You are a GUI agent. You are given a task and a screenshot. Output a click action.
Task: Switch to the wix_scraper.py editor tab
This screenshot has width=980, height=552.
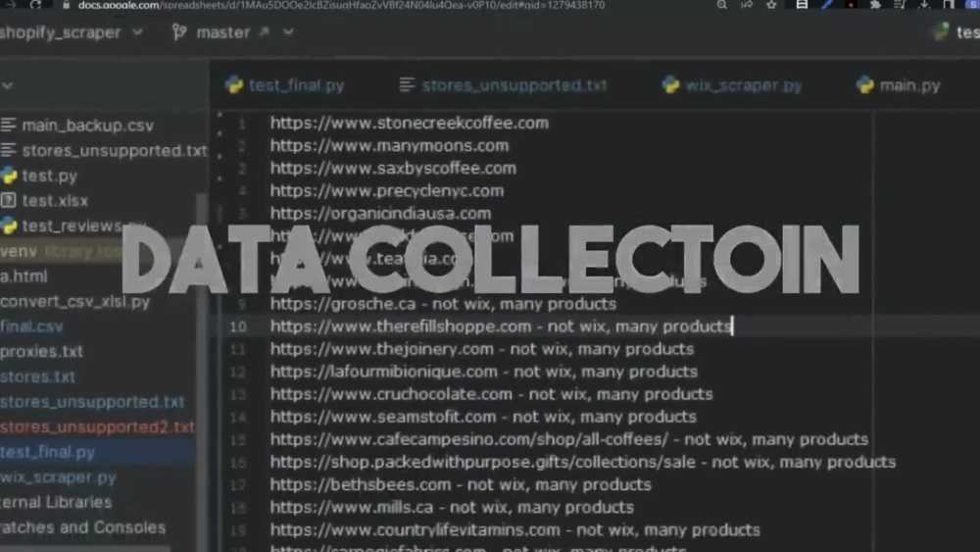[x=732, y=85]
